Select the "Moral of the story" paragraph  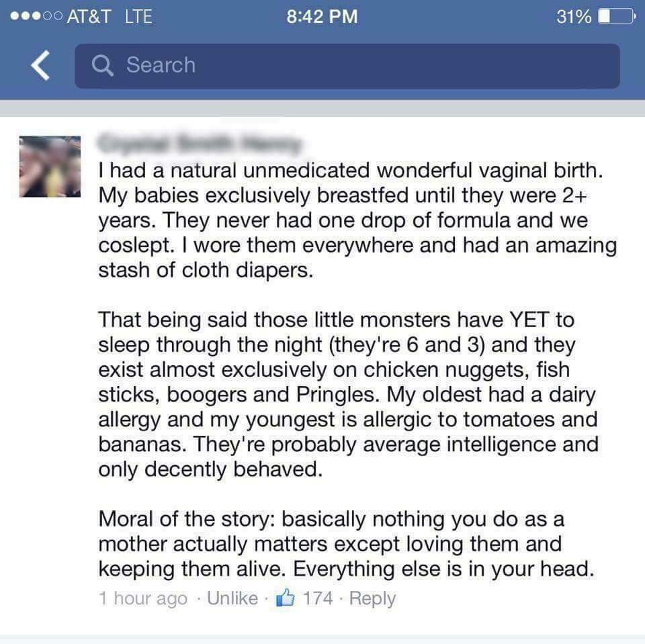[347, 544]
